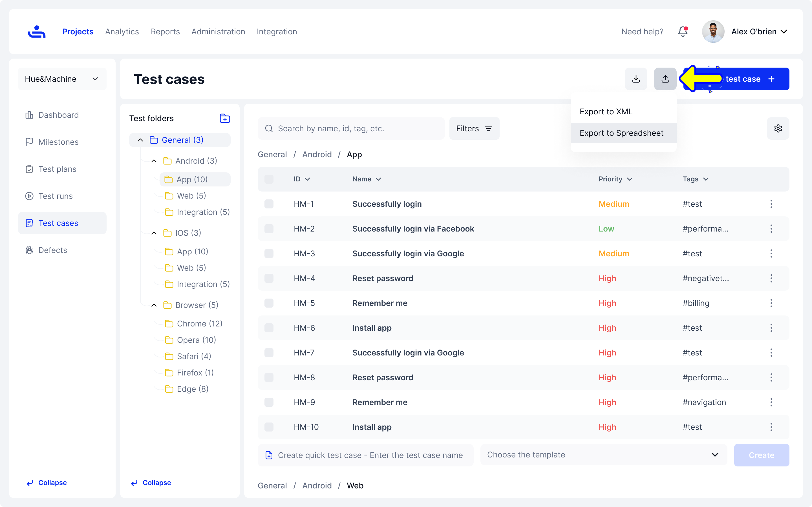Click the home logo icon

37,32
